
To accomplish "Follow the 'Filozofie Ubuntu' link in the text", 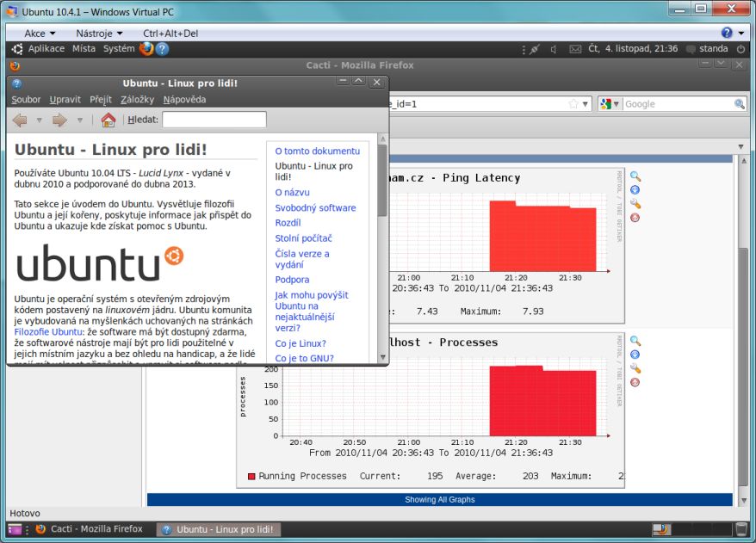I will 48,332.
